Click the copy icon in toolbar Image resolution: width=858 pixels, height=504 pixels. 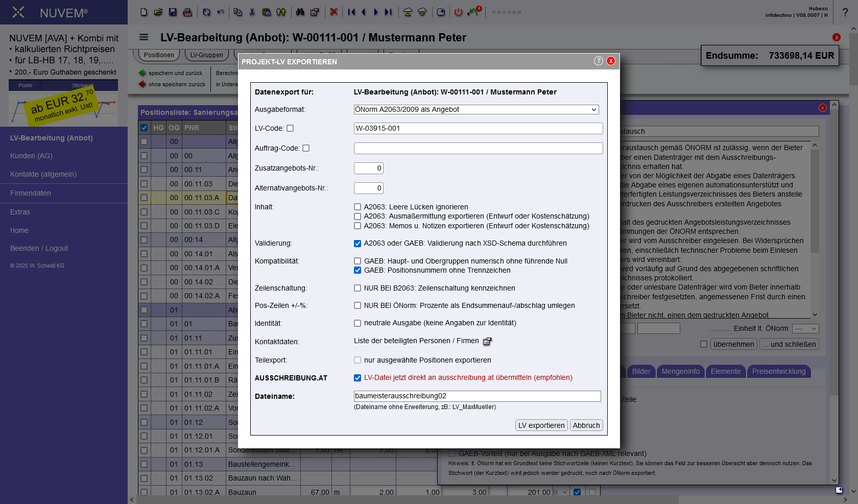click(237, 12)
